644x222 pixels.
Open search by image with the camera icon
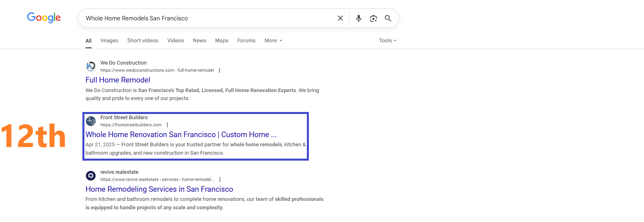click(373, 18)
